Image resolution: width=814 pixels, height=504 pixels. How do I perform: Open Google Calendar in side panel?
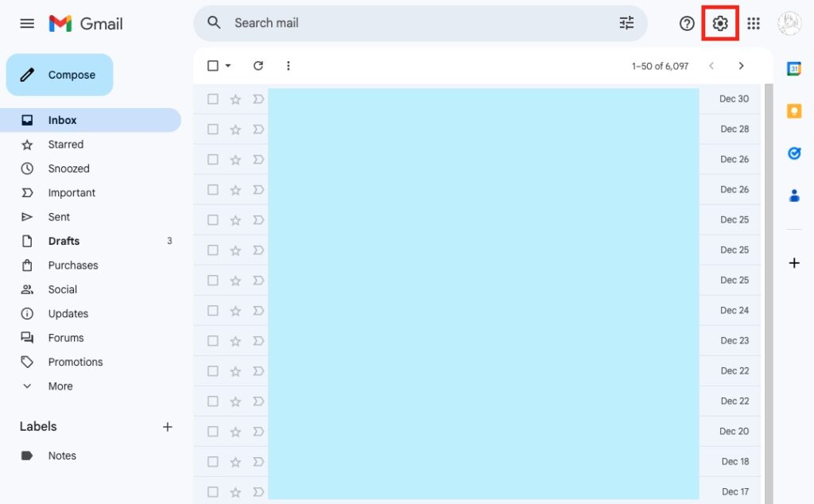(x=793, y=69)
